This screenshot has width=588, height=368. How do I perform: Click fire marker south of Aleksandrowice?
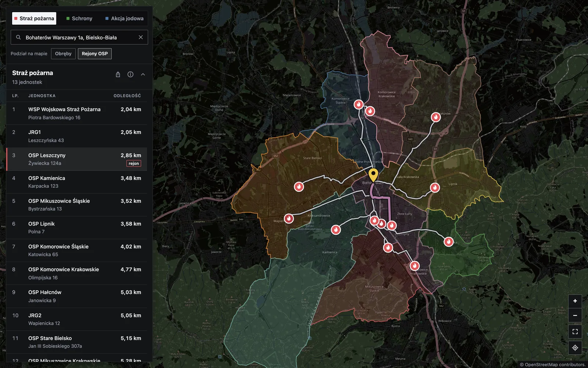tap(336, 230)
